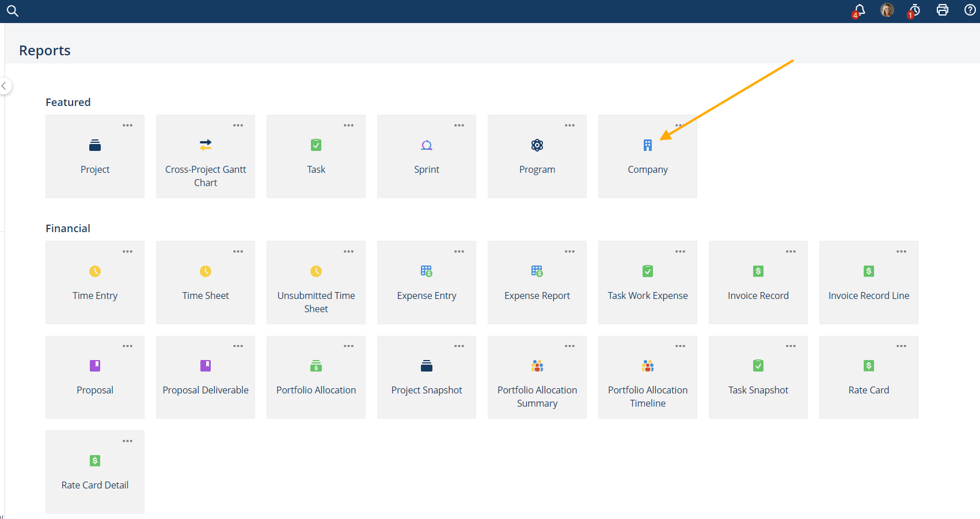Open the user profile avatar
Screen dimensions: 980x519
887,10
